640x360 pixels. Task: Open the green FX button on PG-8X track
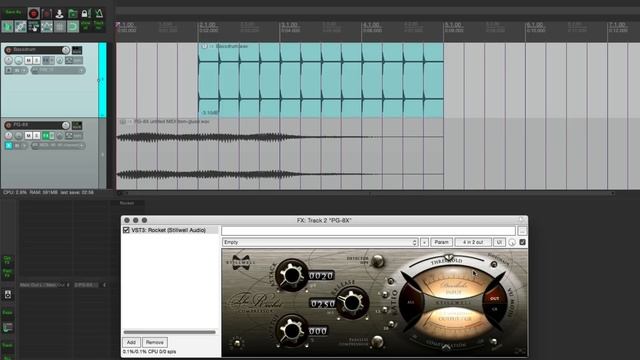(x=46, y=136)
